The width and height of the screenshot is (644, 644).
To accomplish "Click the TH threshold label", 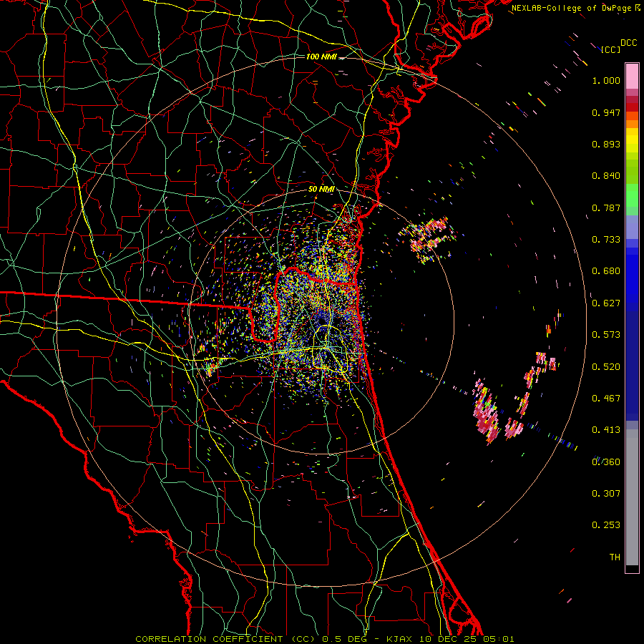I will pos(615,557).
